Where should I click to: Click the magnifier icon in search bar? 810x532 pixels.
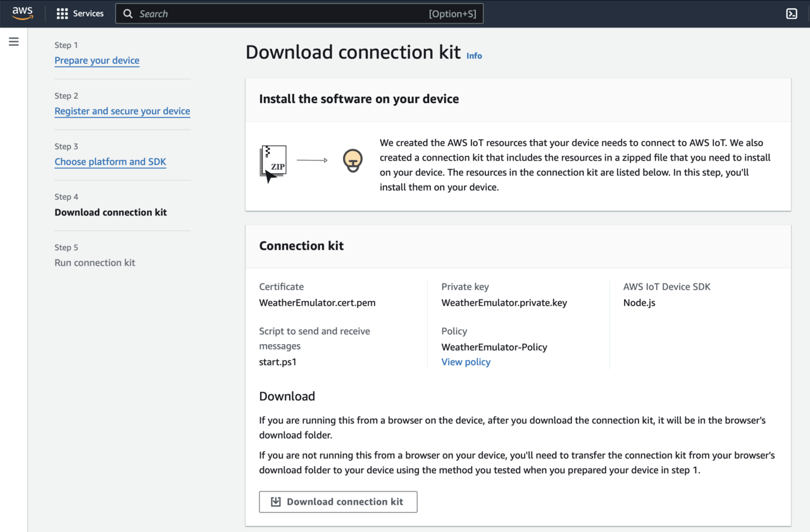pyautogui.click(x=128, y=13)
